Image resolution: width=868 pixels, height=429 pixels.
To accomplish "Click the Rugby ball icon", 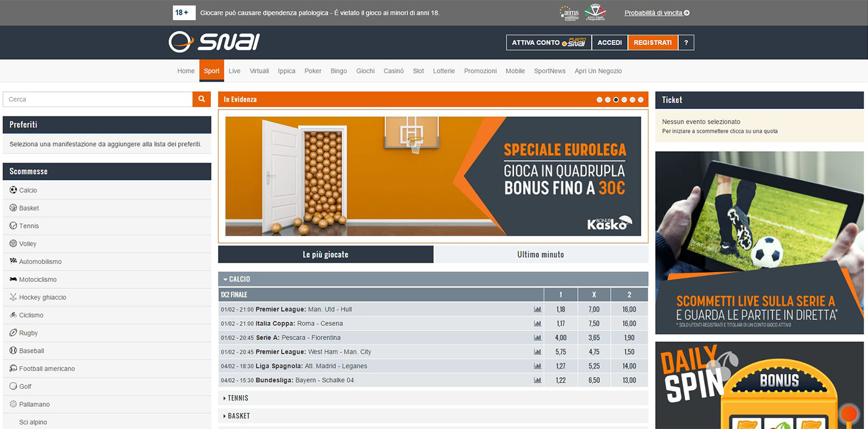I will pyautogui.click(x=13, y=333).
